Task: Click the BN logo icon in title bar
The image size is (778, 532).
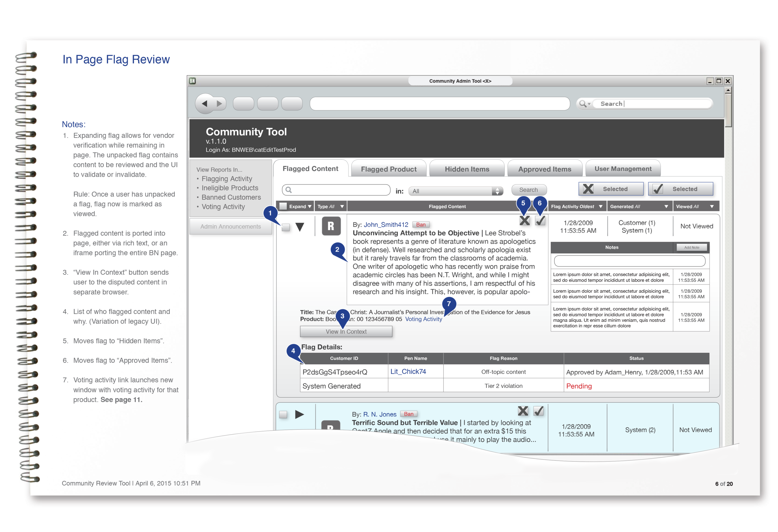Action: [193, 81]
